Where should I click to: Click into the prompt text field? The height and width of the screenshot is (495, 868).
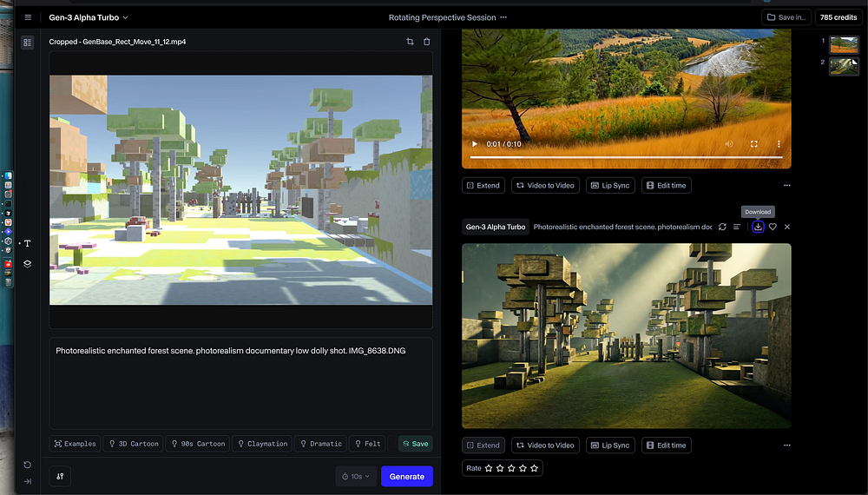click(240, 383)
